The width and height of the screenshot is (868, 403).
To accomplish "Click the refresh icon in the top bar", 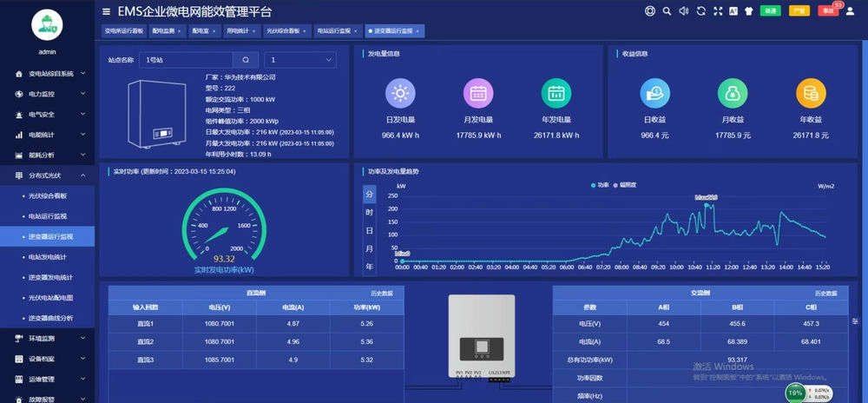I will (x=700, y=11).
